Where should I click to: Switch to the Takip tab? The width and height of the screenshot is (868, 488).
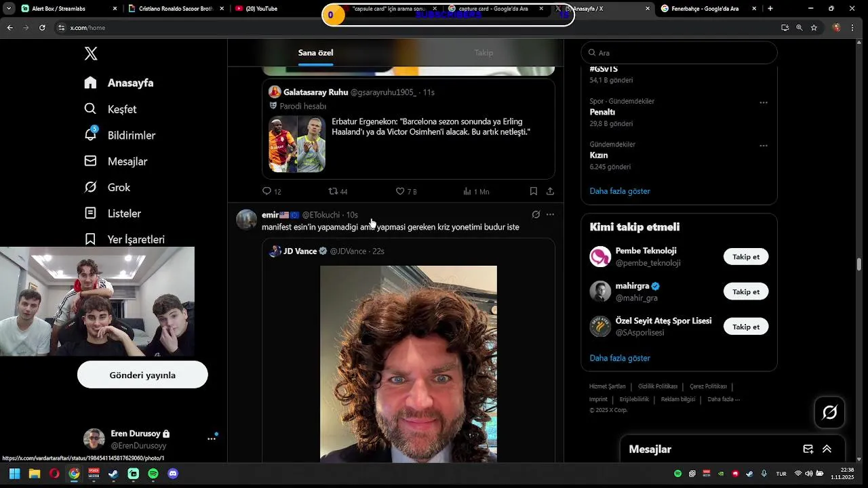[484, 53]
